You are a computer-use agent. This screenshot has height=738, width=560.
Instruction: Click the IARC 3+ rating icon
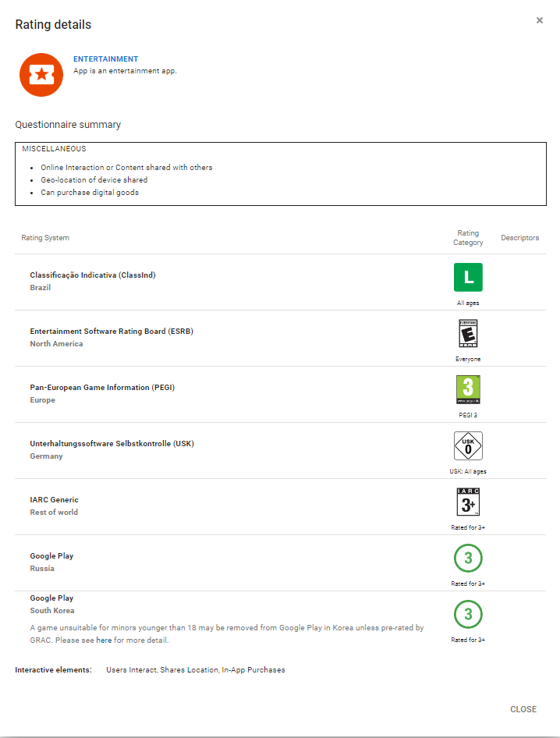(468, 502)
